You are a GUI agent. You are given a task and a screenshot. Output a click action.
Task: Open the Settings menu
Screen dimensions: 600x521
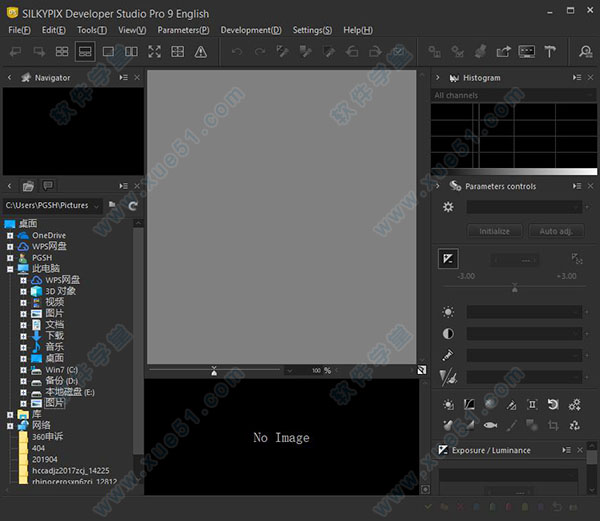312,30
